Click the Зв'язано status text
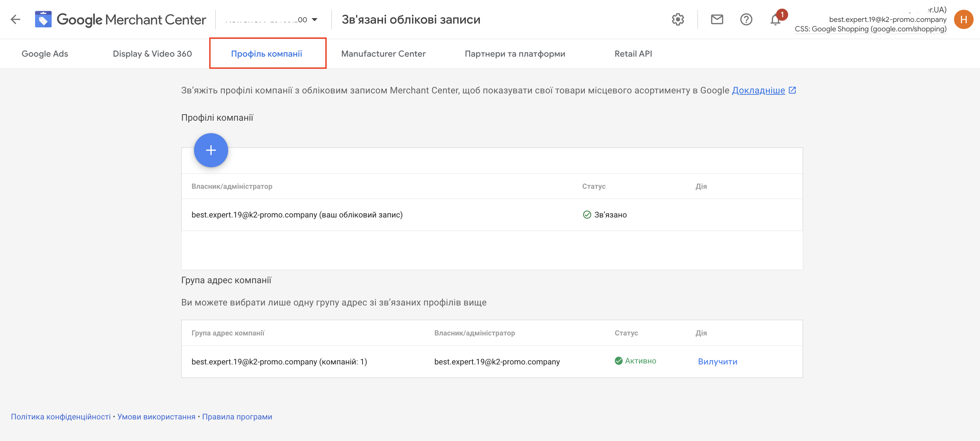980x441 pixels. [610, 215]
